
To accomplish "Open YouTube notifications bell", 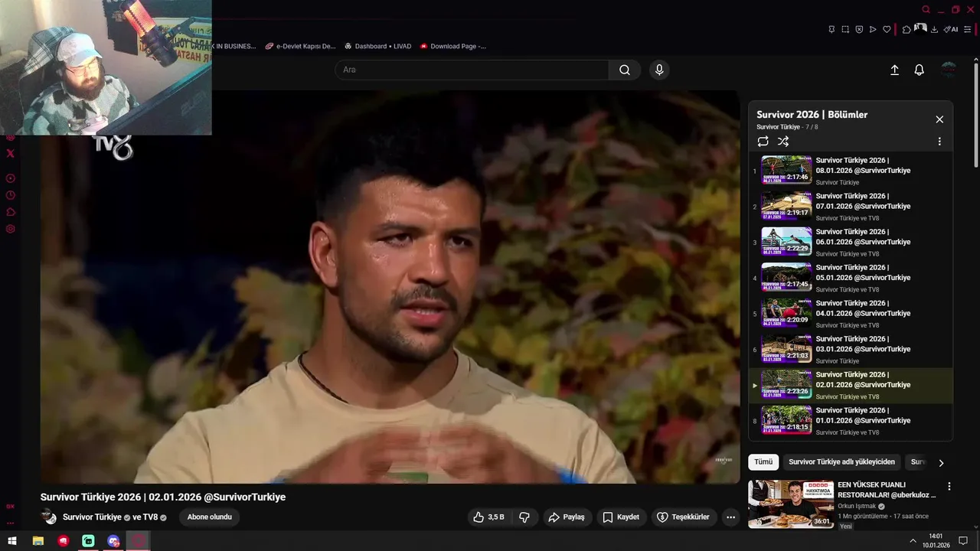I will tap(920, 70).
